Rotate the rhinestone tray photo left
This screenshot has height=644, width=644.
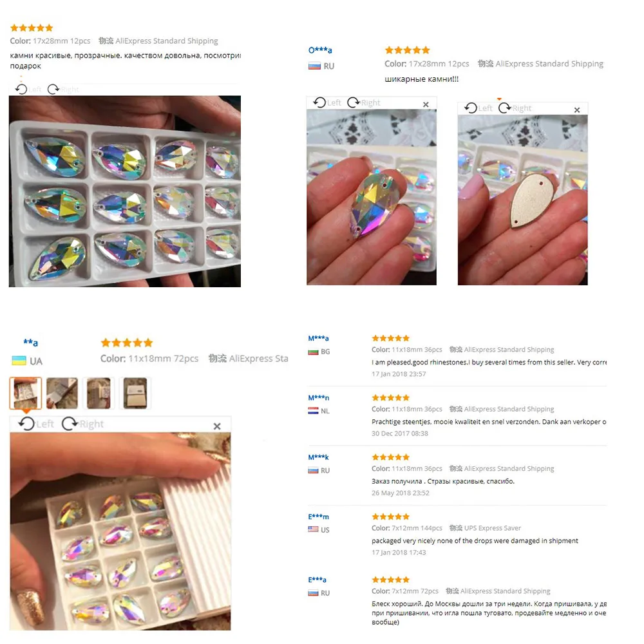(28, 89)
